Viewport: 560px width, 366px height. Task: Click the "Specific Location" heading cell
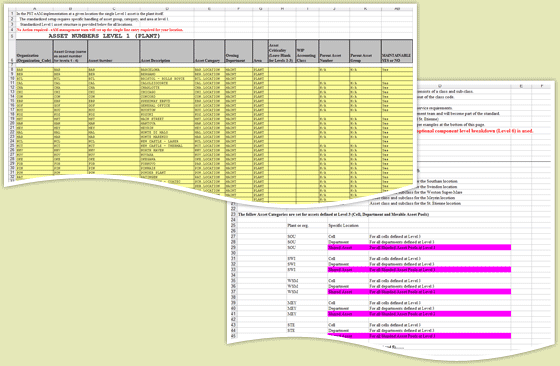tap(343, 226)
